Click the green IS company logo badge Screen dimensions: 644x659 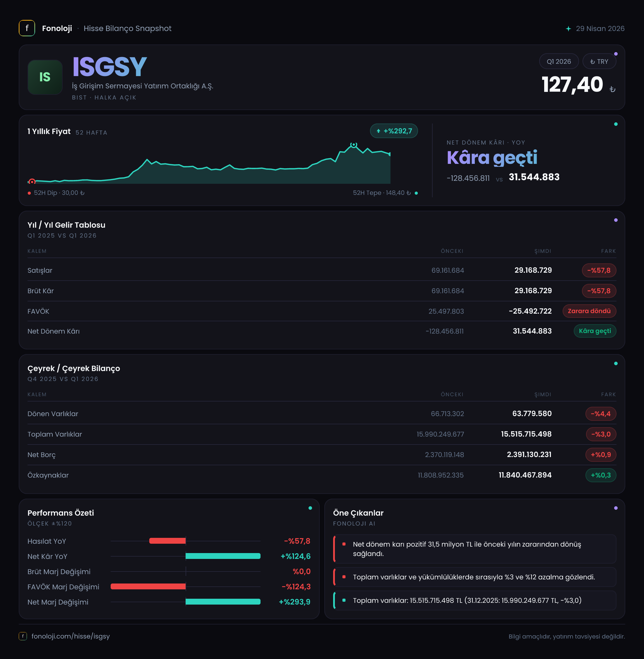[x=45, y=77]
